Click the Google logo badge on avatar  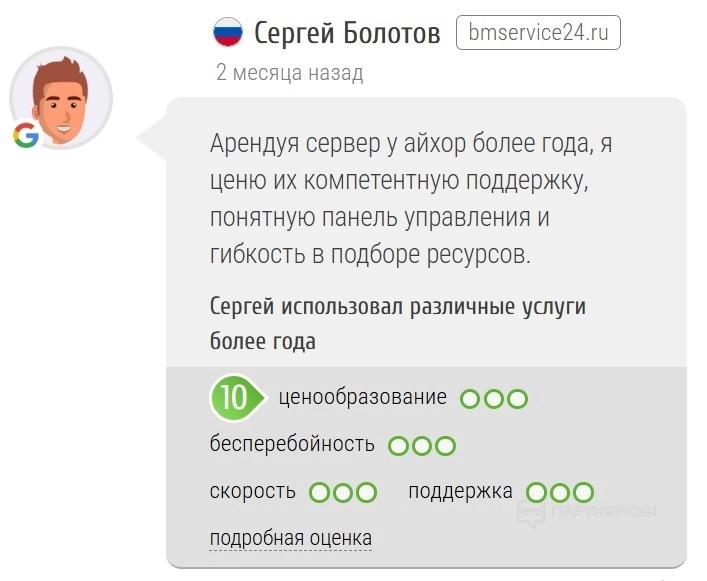click(x=26, y=136)
